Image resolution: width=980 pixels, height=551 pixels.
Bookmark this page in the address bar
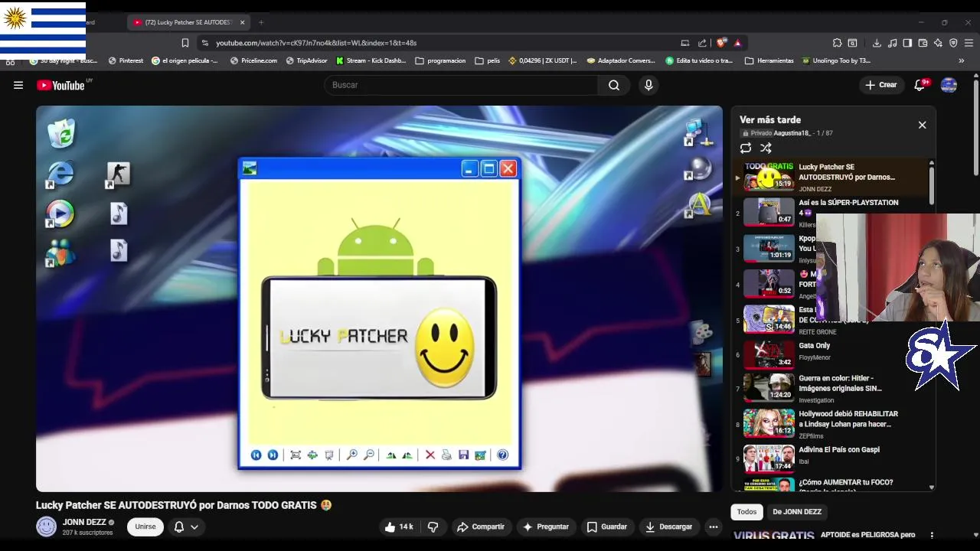(185, 43)
